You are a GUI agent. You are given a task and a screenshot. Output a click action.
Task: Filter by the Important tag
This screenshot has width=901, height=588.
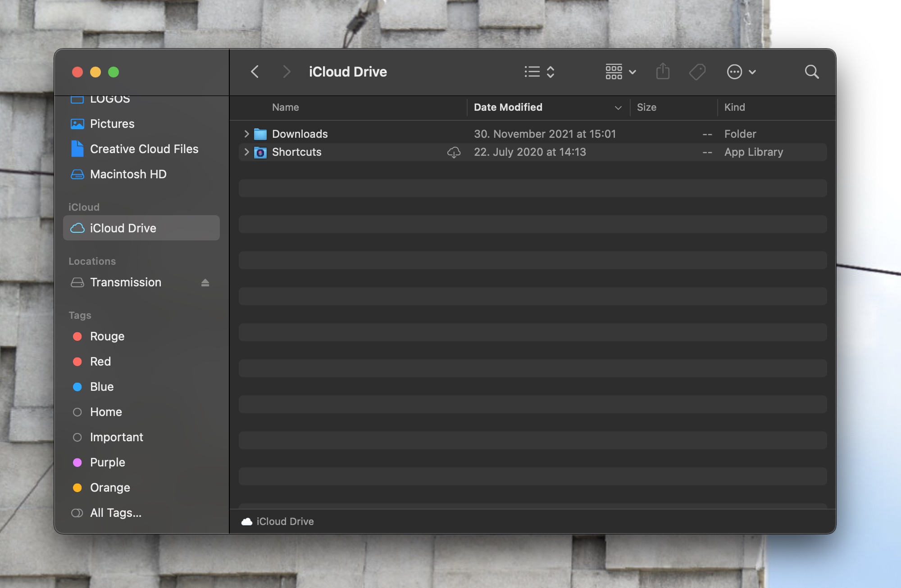[x=117, y=437]
